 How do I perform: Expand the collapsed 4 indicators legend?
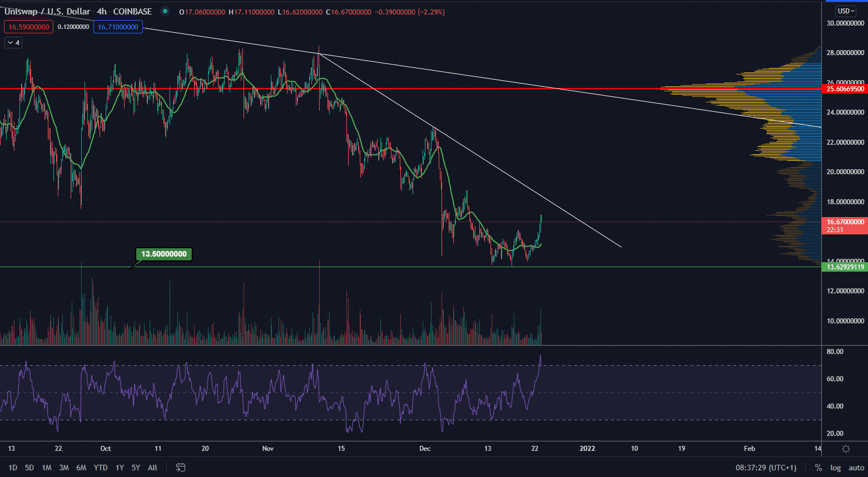click(x=13, y=43)
